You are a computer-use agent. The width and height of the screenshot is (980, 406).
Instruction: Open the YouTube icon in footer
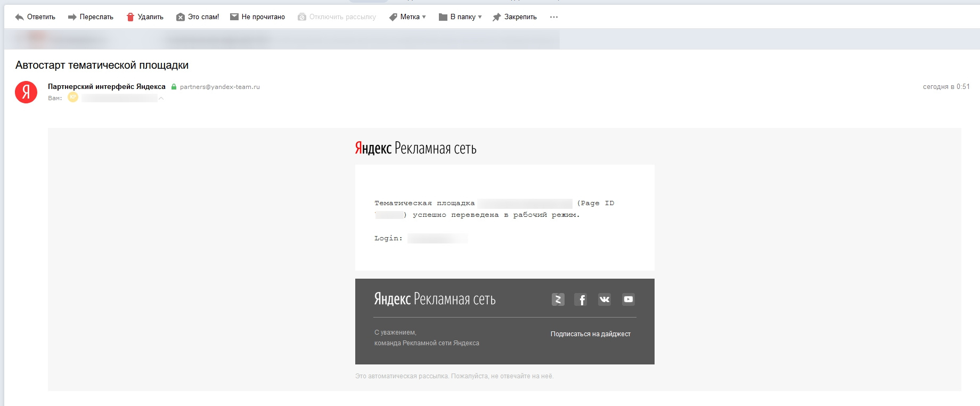pos(628,299)
